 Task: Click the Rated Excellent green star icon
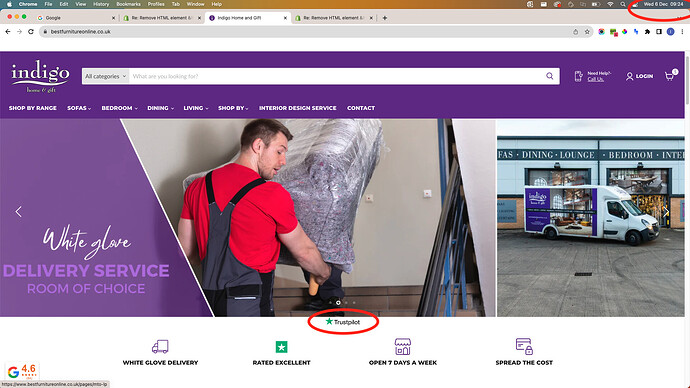click(x=282, y=347)
